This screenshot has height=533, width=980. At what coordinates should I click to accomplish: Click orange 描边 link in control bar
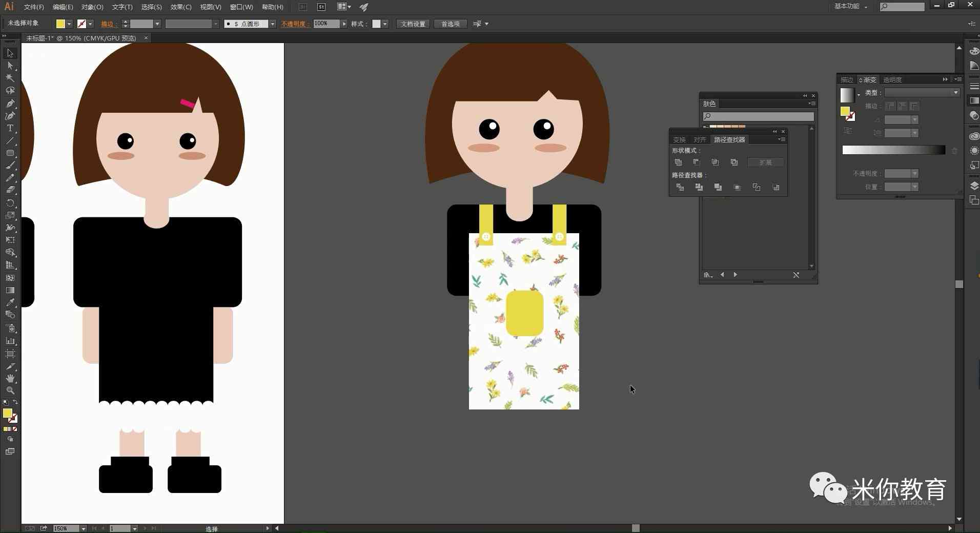[x=108, y=24]
